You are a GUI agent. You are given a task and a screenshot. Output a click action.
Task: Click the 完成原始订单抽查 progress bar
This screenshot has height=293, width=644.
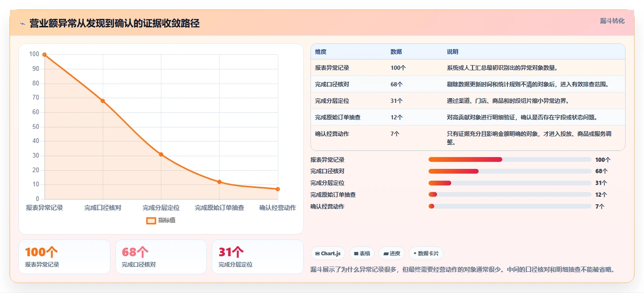click(x=510, y=194)
